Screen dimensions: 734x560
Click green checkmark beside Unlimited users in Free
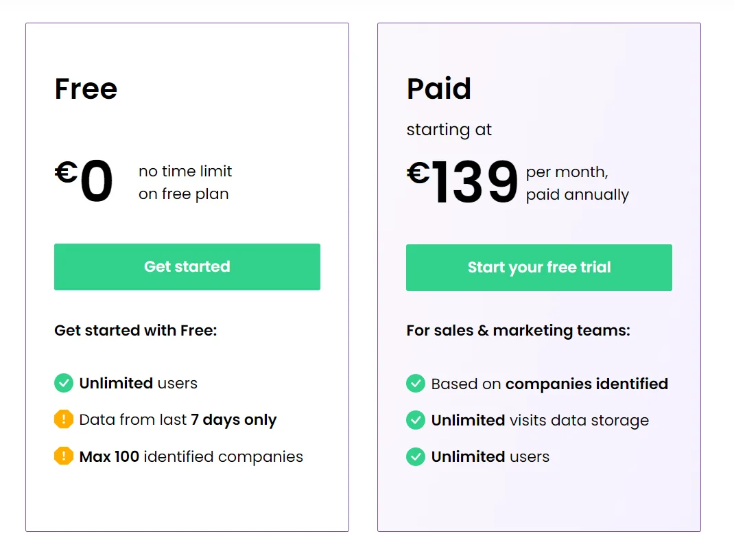64,383
